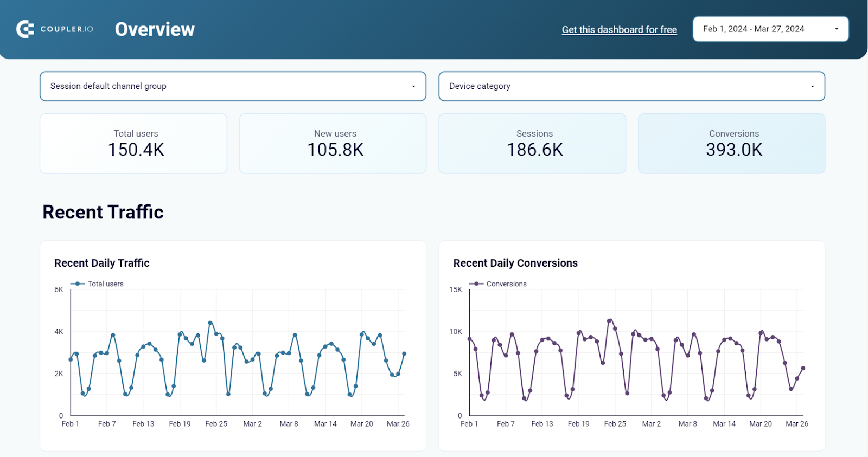Viewport: 868px width, 457px height.
Task: Click the Recent Daily Traffic chart title
Action: click(102, 263)
